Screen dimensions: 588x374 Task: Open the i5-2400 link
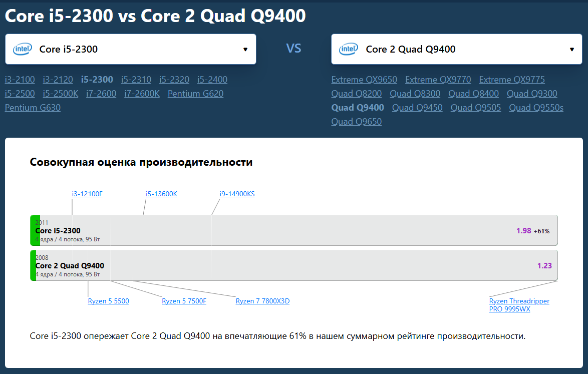[212, 80]
